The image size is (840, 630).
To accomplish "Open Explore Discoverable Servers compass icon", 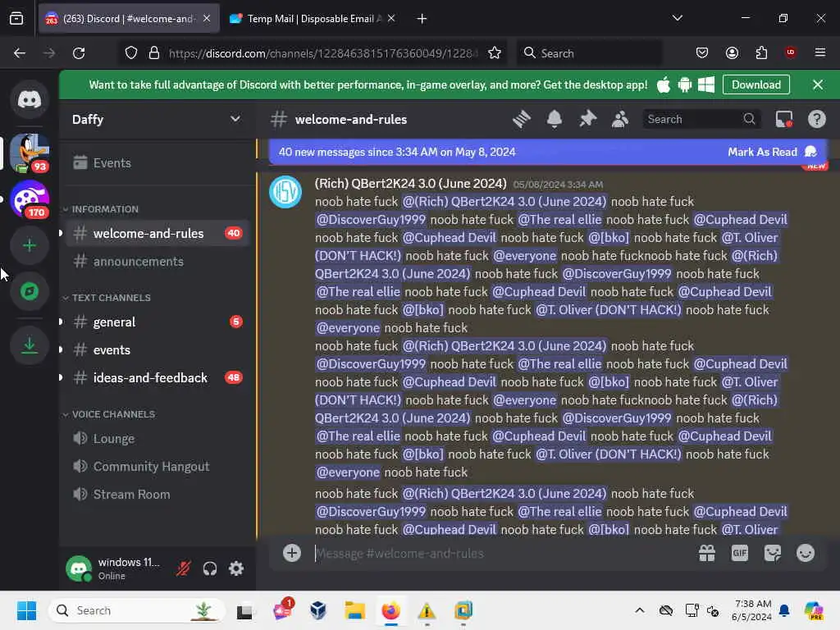I will click(30, 291).
